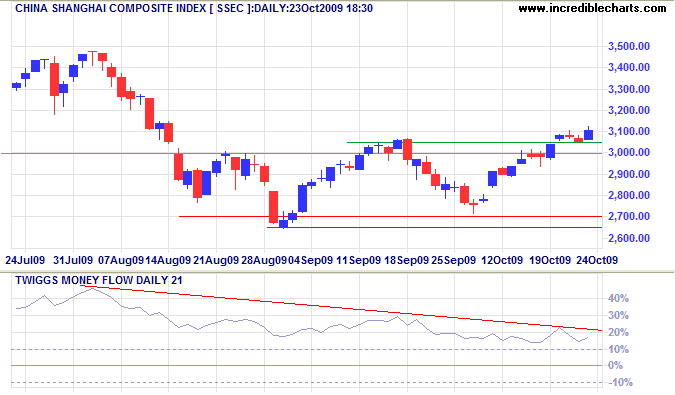Click the last blue candlestick above 3,050
Image resolution: width=675 pixels, height=395 pixels.
(588, 134)
